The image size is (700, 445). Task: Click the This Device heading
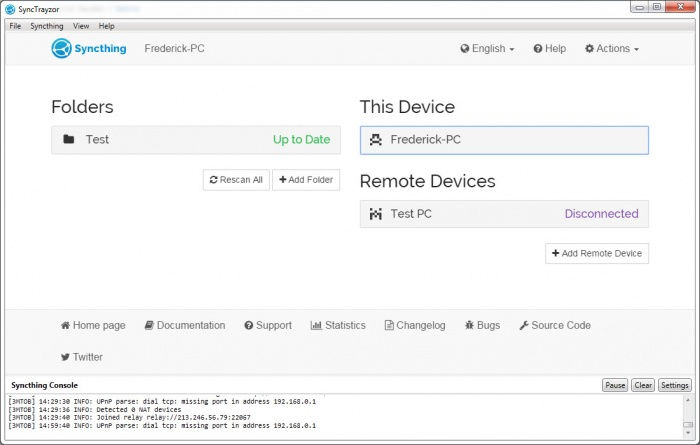coord(408,107)
